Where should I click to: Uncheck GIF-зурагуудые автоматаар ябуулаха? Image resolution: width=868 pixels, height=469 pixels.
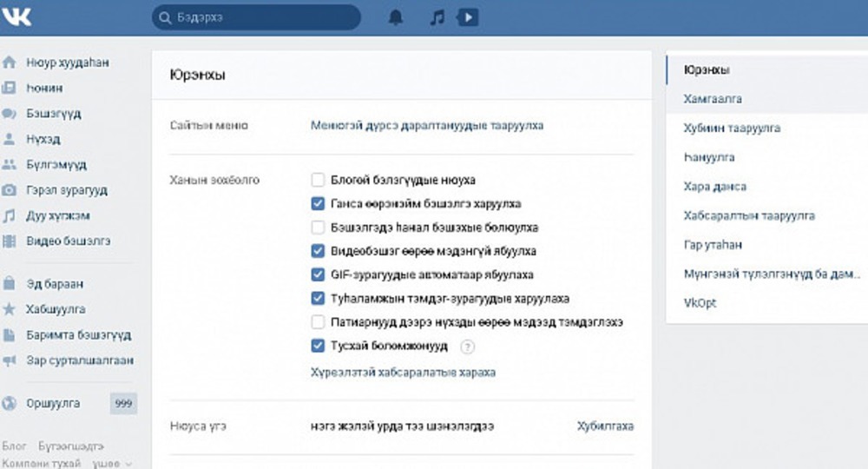click(318, 274)
